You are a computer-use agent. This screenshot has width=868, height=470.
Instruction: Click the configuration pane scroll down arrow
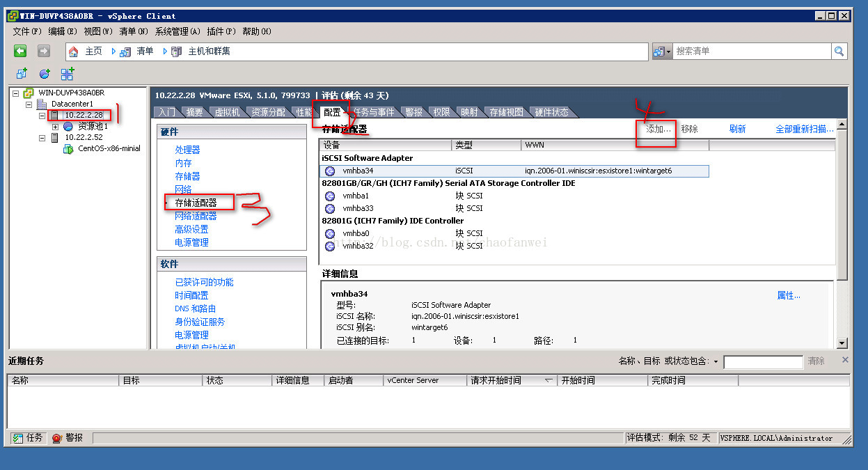tap(842, 343)
